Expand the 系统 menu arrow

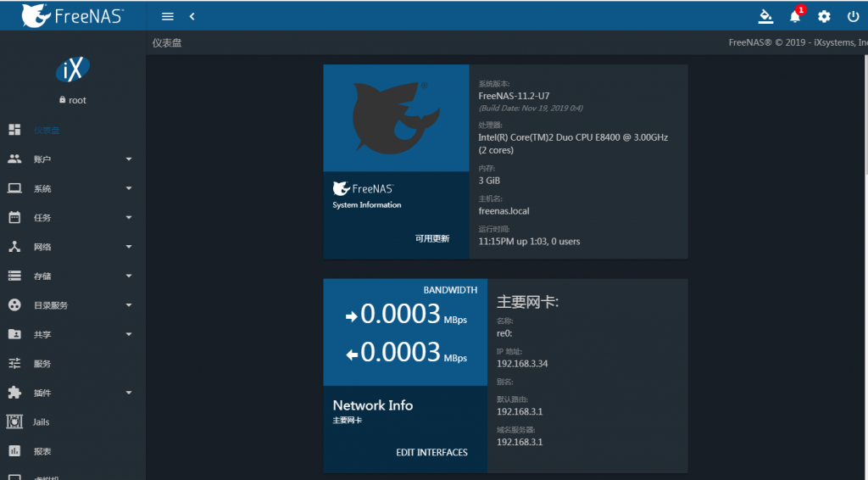click(x=129, y=188)
